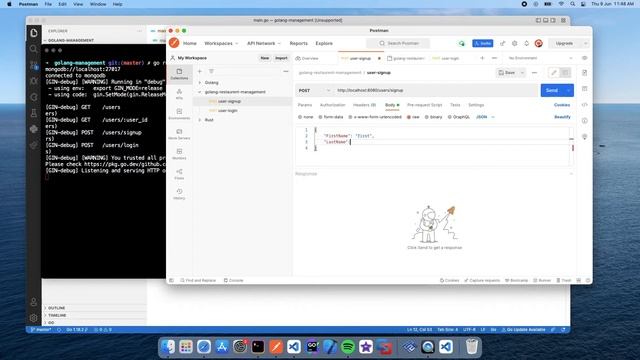
Task: Select the raw body type
Action: (x=413, y=117)
